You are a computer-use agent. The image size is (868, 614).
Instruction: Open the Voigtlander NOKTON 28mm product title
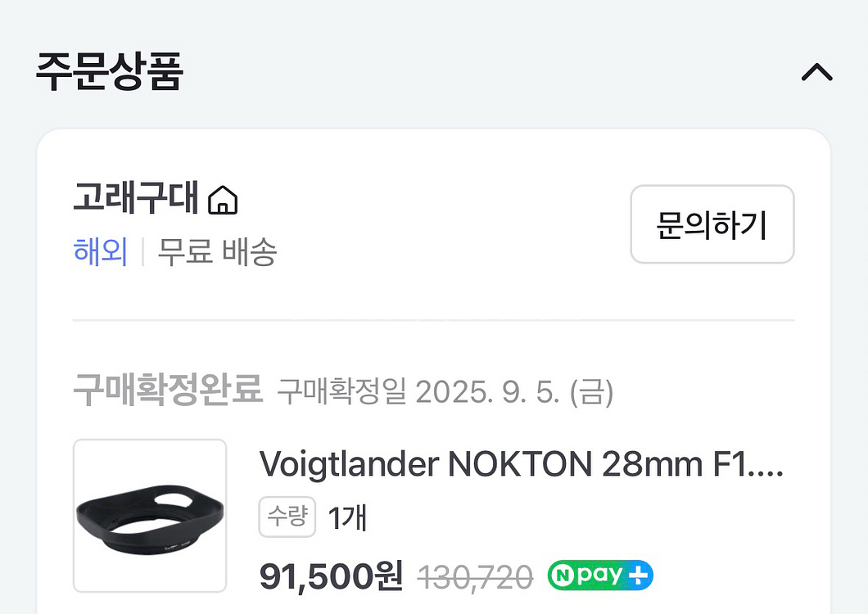pos(521,464)
